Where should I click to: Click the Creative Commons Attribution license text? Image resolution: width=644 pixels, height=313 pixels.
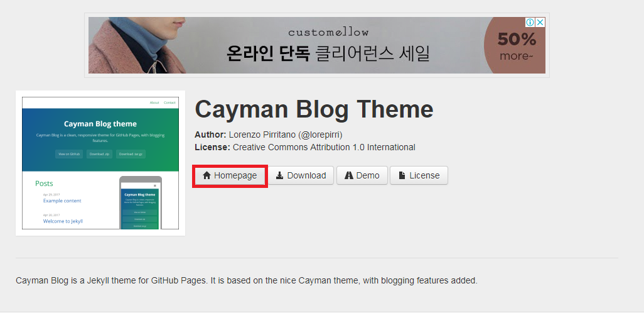click(324, 147)
